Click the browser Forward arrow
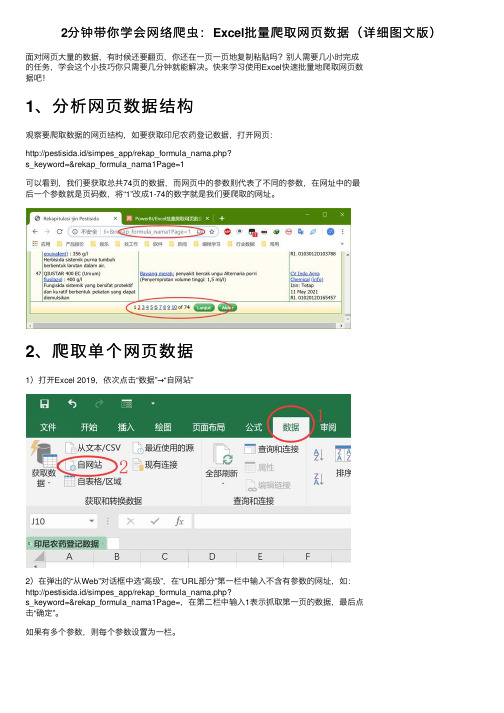The width and height of the screenshot is (504, 713). [47, 231]
